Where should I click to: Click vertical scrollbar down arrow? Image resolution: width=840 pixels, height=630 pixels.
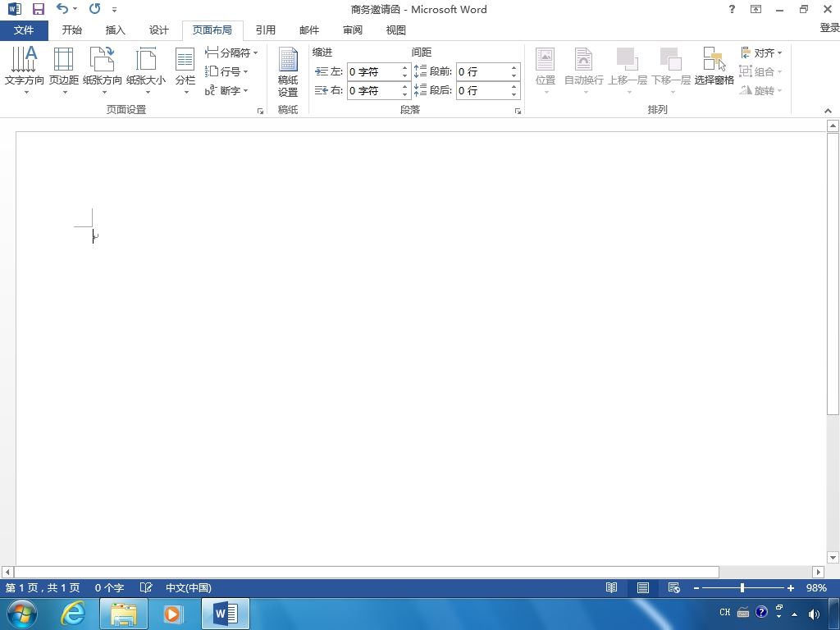[833, 558]
